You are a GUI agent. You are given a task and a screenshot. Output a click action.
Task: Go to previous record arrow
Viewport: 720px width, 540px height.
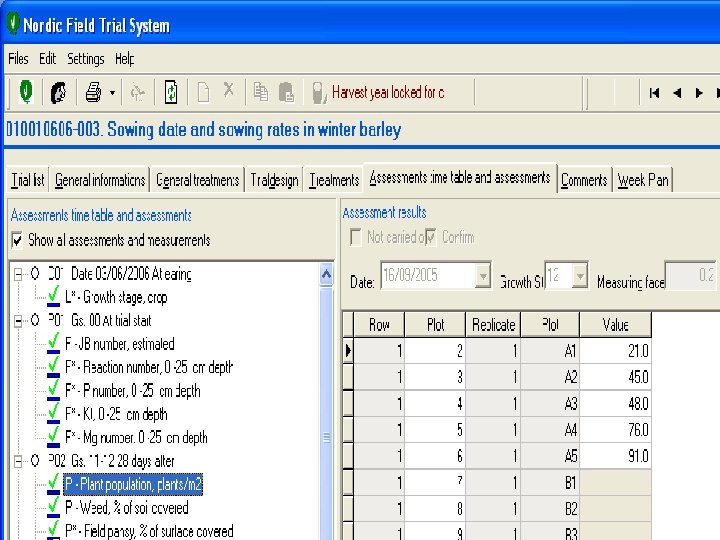pyautogui.click(x=677, y=93)
